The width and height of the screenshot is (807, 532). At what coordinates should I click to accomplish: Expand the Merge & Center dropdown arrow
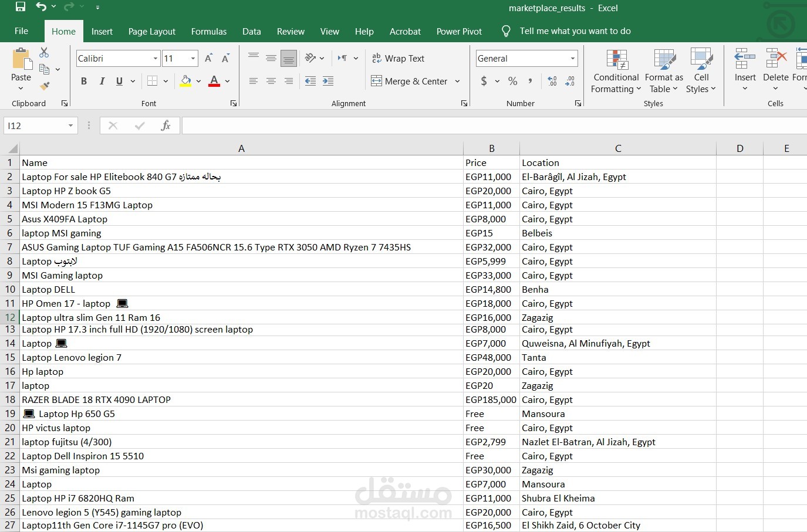[x=457, y=81]
